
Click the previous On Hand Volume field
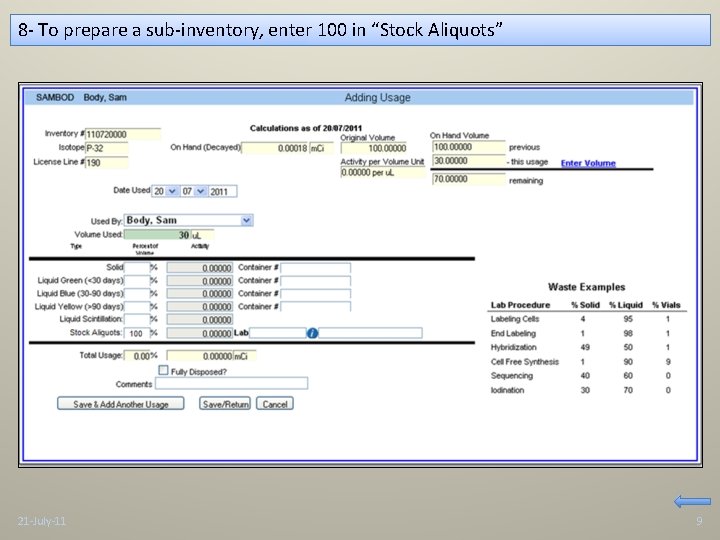468,147
